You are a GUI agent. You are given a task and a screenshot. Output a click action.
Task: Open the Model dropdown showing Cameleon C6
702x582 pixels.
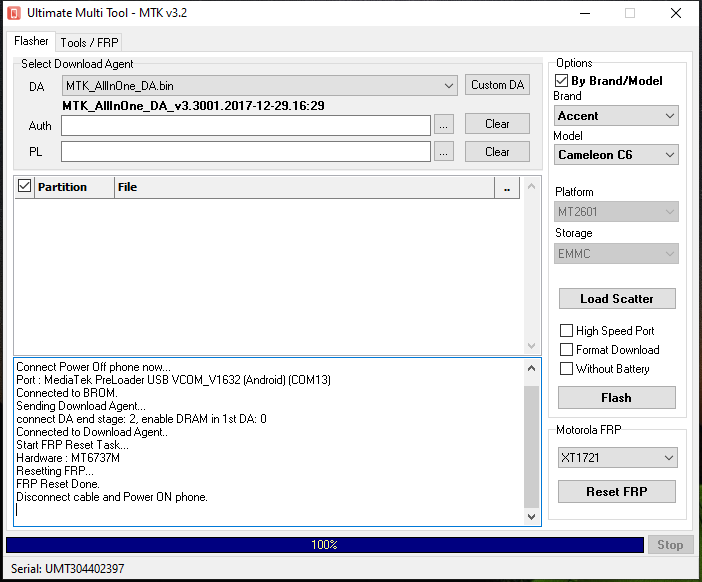point(616,154)
